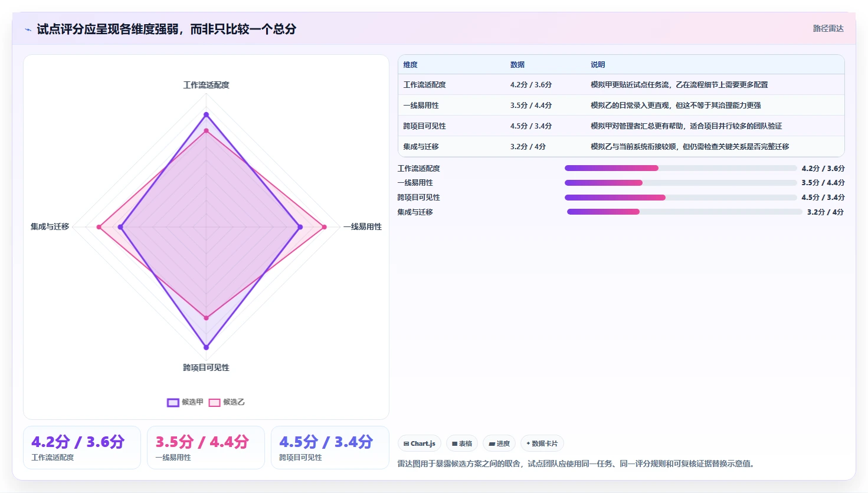Screen dimensions: 868x493
Task: Click 4.5分 / 3.4分 beside the 跨项目可见性 bar
Action: coord(823,198)
